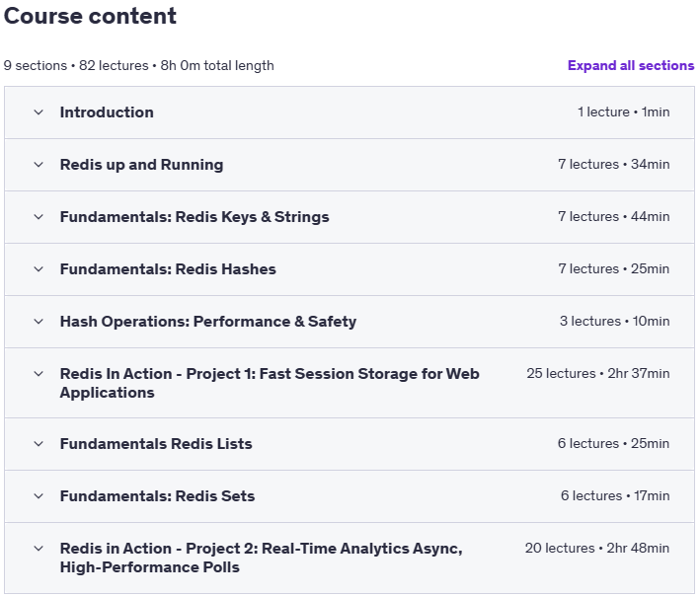Select the Fundamentals Redis Lists title
The image size is (700, 597).
(156, 444)
